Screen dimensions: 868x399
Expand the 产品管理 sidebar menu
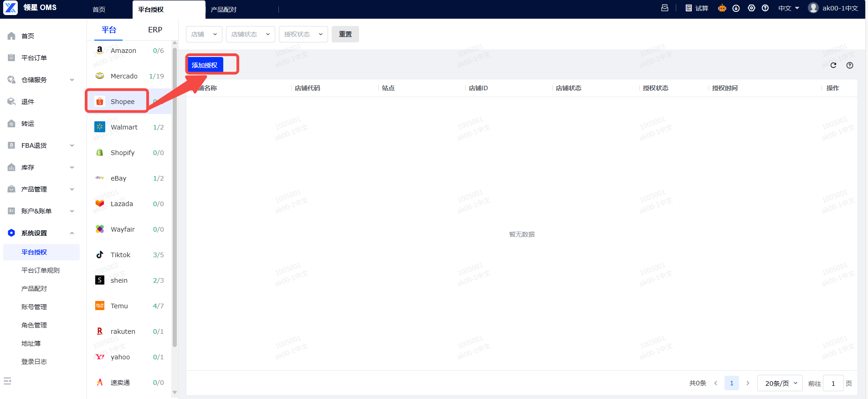pos(41,189)
